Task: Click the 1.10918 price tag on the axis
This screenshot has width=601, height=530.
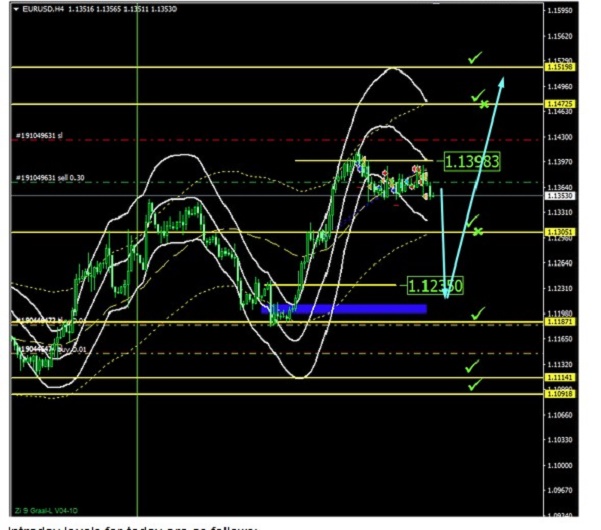Action: point(560,394)
